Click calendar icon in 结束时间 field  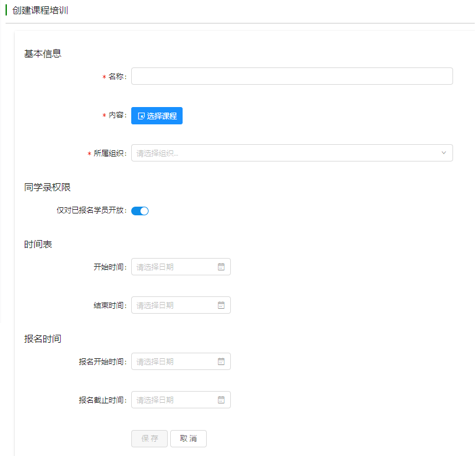click(x=221, y=305)
